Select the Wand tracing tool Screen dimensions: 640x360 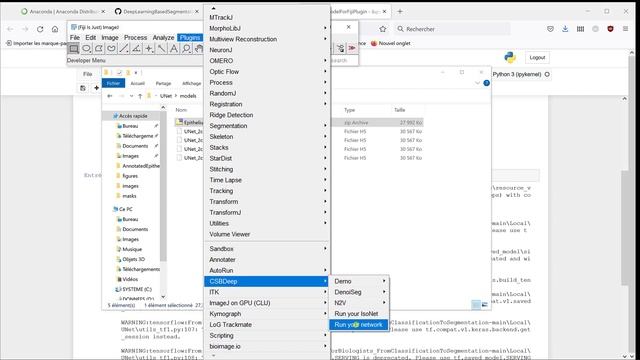pos(162,49)
